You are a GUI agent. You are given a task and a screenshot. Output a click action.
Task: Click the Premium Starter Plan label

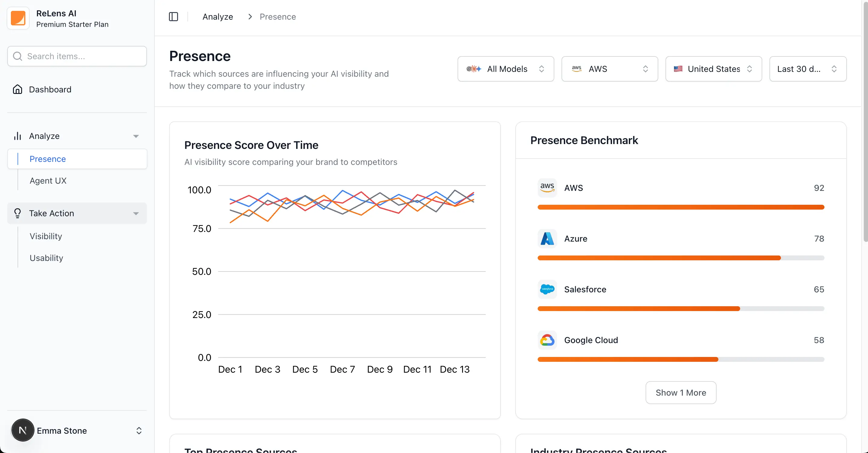[72, 24]
